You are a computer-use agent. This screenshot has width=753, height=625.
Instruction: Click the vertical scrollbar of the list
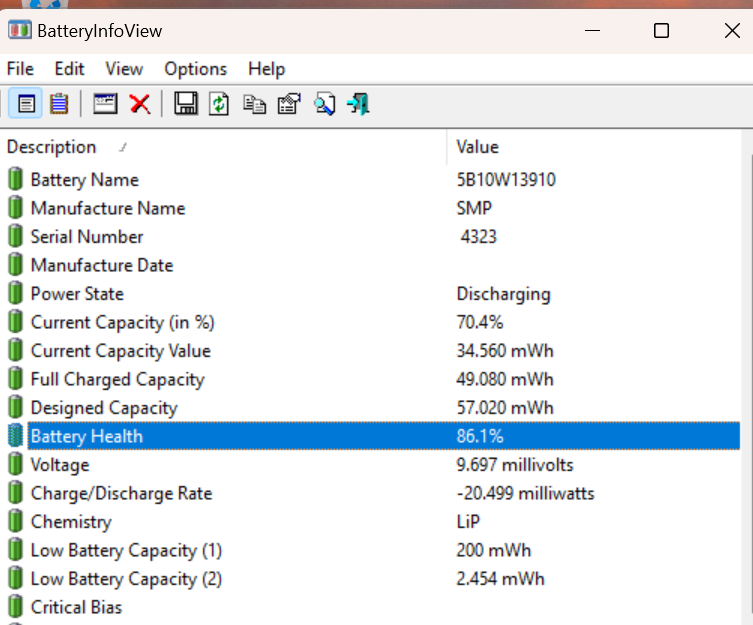[x=747, y=377]
